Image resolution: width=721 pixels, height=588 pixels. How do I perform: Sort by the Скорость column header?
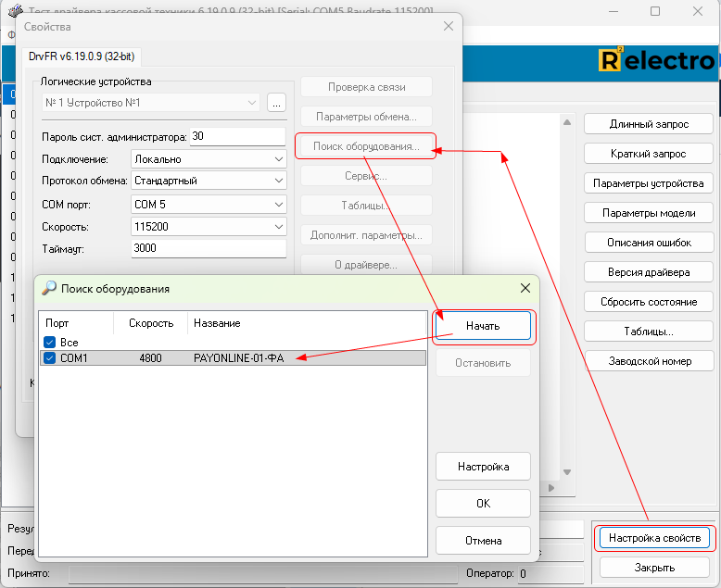pyautogui.click(x=151, y=323)
